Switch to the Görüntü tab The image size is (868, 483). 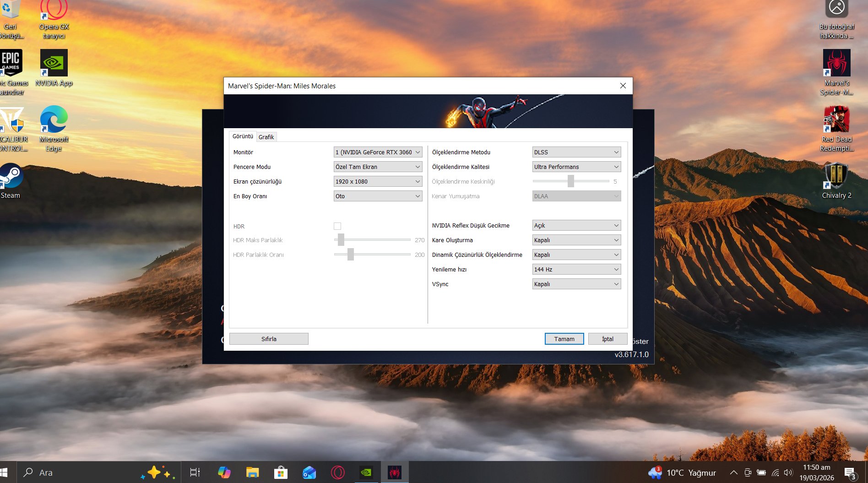pos(243,136)
